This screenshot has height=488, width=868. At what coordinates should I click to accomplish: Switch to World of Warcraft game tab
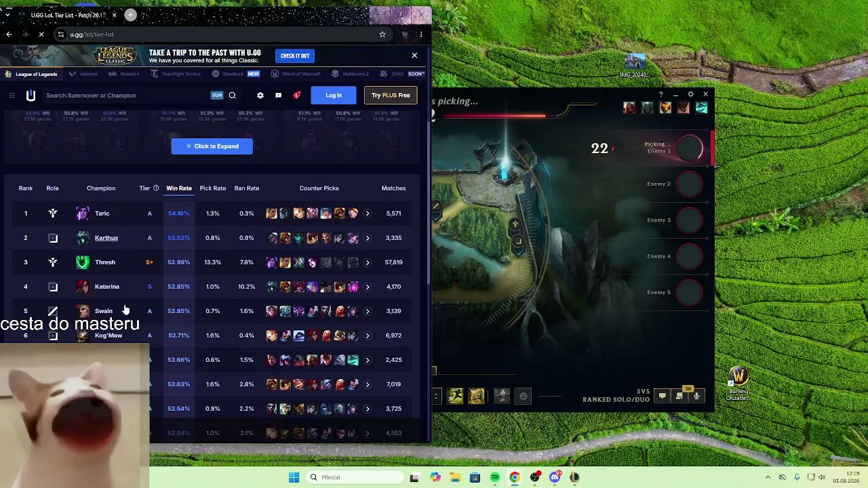(x=296, y=74)
